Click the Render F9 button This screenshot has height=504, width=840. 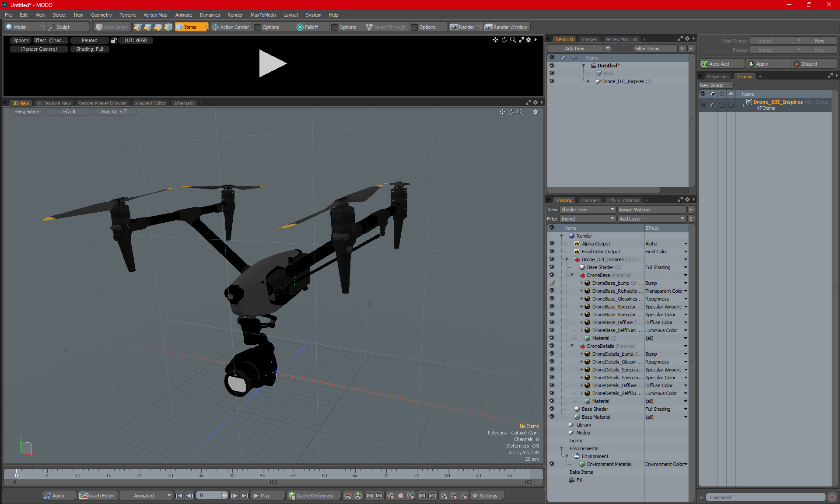click(466, 27)
